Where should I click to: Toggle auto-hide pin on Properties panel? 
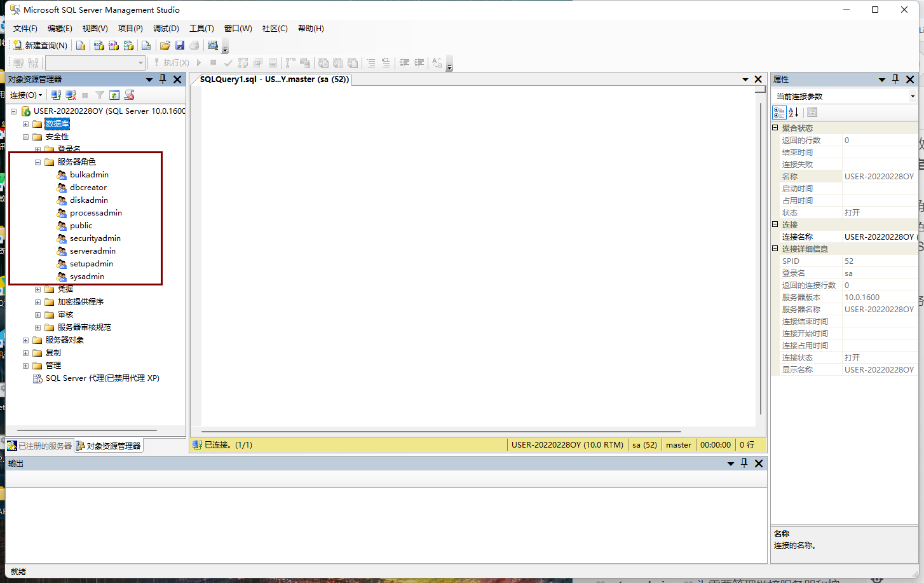pyautogui.click(x=895, y=79)
